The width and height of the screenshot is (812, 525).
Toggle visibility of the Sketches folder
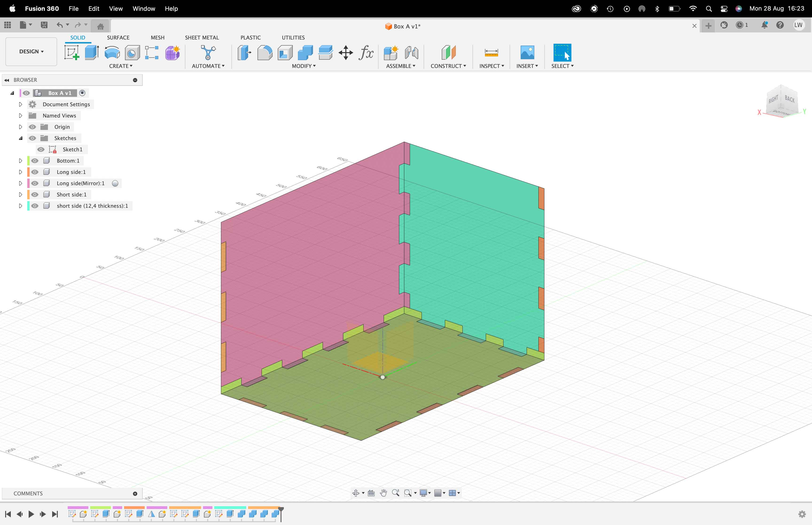coord(32,138)
